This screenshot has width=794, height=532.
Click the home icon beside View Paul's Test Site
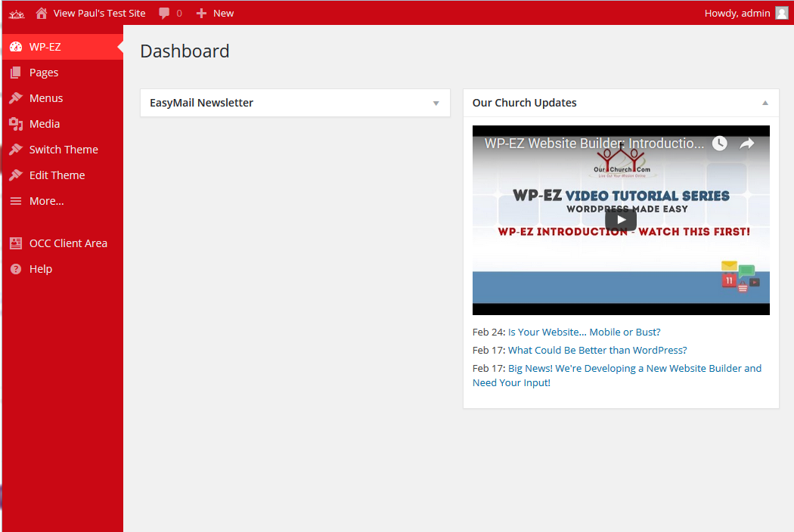point(42,13)
